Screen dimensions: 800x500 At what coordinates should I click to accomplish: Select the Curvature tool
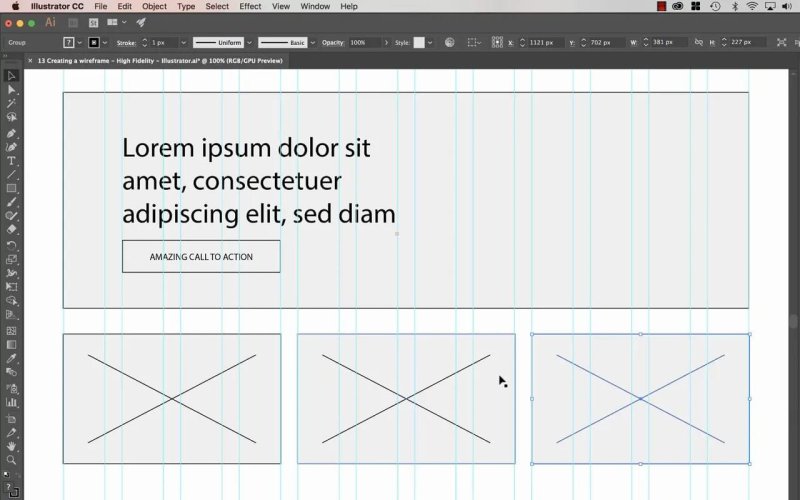[11, 147]
